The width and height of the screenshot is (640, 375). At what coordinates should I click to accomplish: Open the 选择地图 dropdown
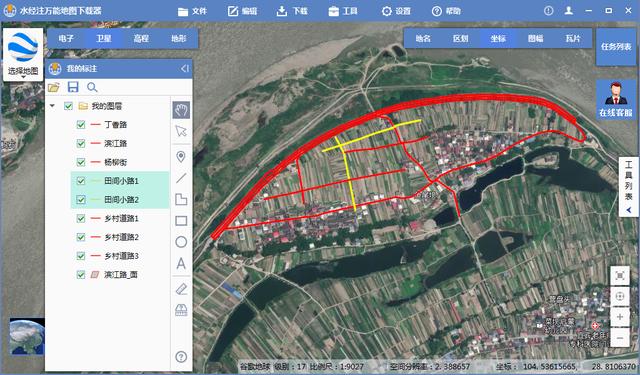pos(23,54)
